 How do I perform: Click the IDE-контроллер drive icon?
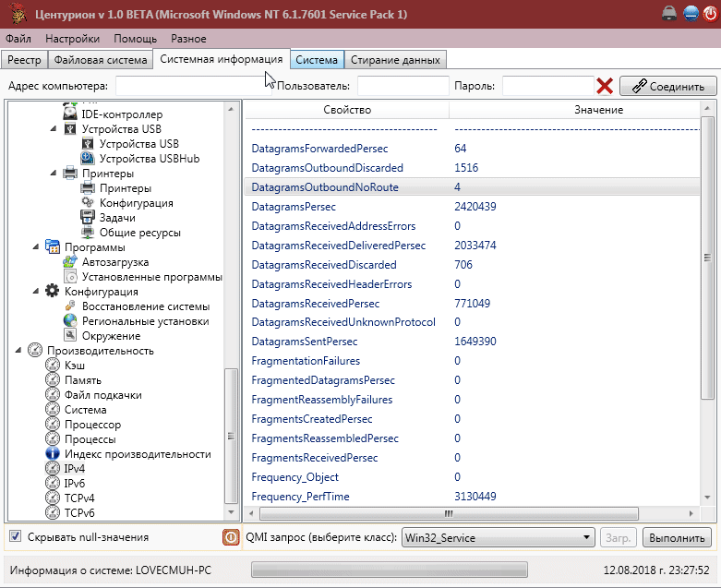pyautogui.click(x=70, y=114)
